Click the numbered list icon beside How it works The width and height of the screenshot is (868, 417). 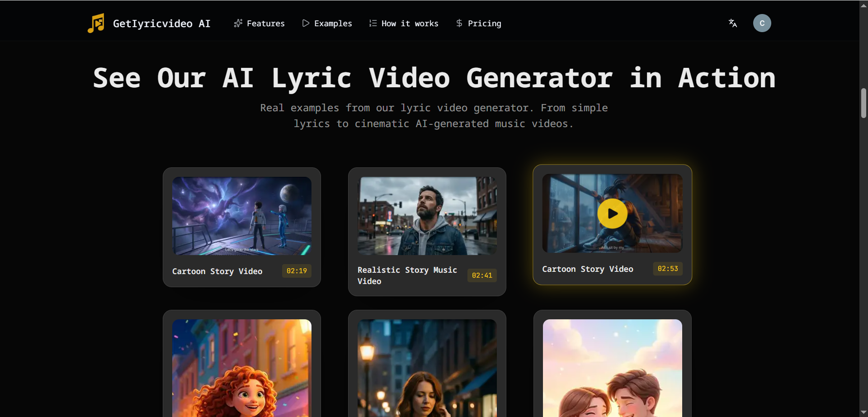[x=373, y=23]
